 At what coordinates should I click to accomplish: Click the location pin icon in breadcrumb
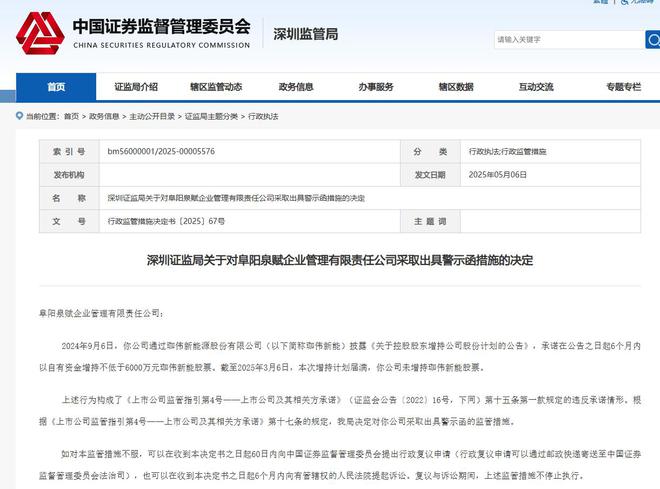[x=19, y=116]
